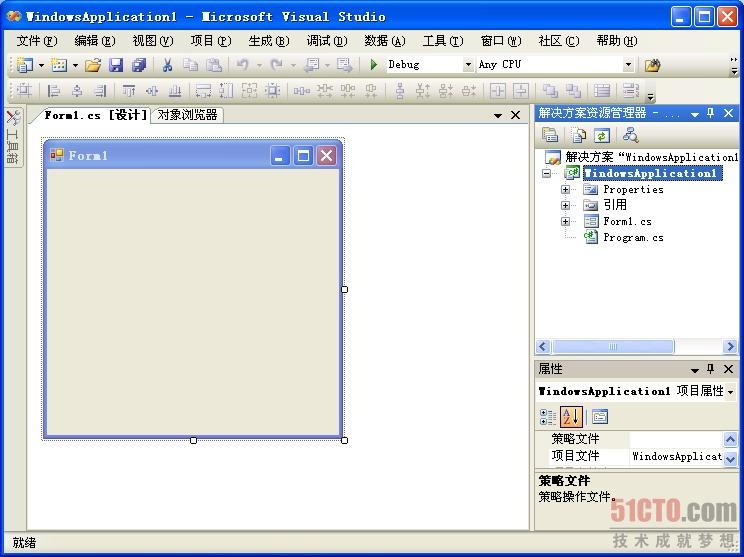Click Properties icon in Solution Explorer toolbar

tap(550, 135)
